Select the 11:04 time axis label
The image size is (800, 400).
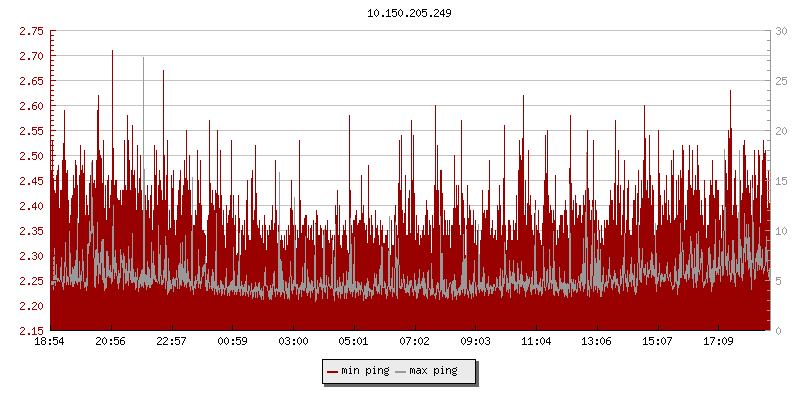tap(536, 341)
